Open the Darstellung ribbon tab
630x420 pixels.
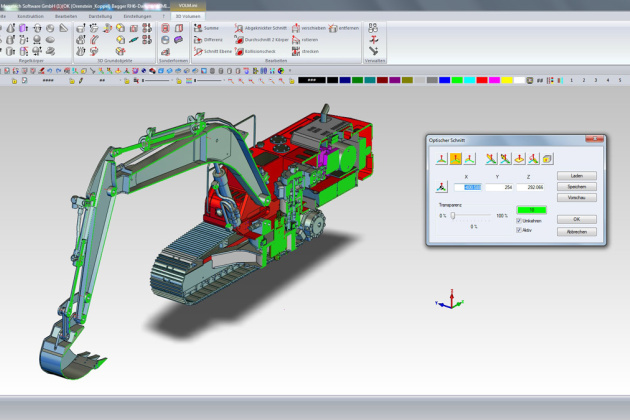pos(100,16)
